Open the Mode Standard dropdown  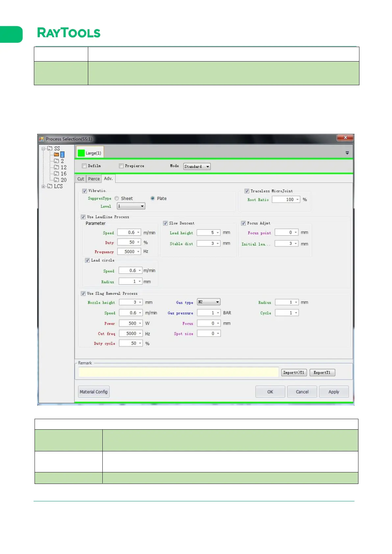click(197, 166)
